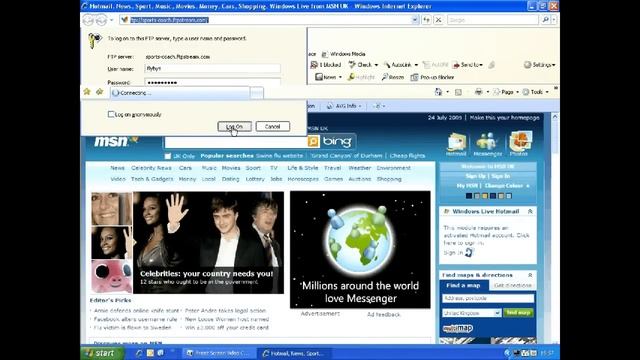The width and height of the screenshot is (640, 360).
Task: Click the browser Back arrow button
Action: (88, 20)
